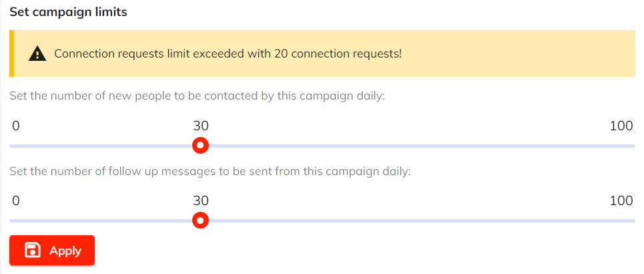Click new people slider track left of handle
Viewport: 644px width, 274px height.
tap(100, 145)
